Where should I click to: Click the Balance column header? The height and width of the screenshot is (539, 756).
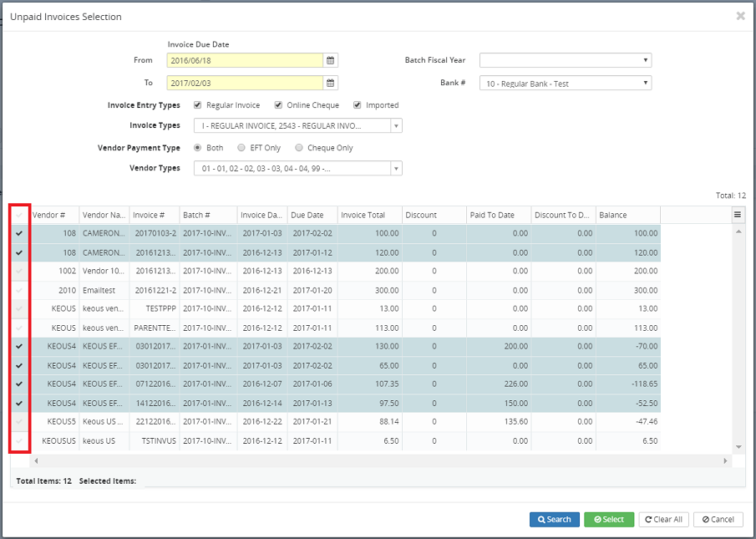627,215
